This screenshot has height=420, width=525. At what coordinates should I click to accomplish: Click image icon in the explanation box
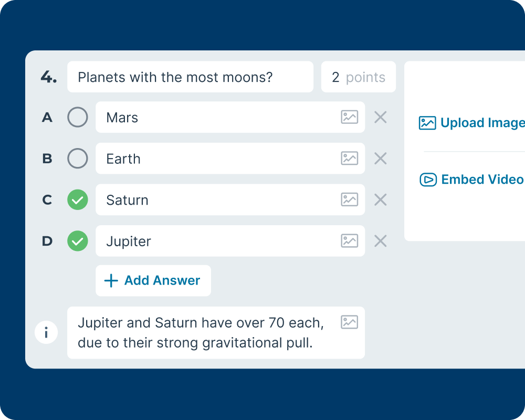[x=349, y=322]
